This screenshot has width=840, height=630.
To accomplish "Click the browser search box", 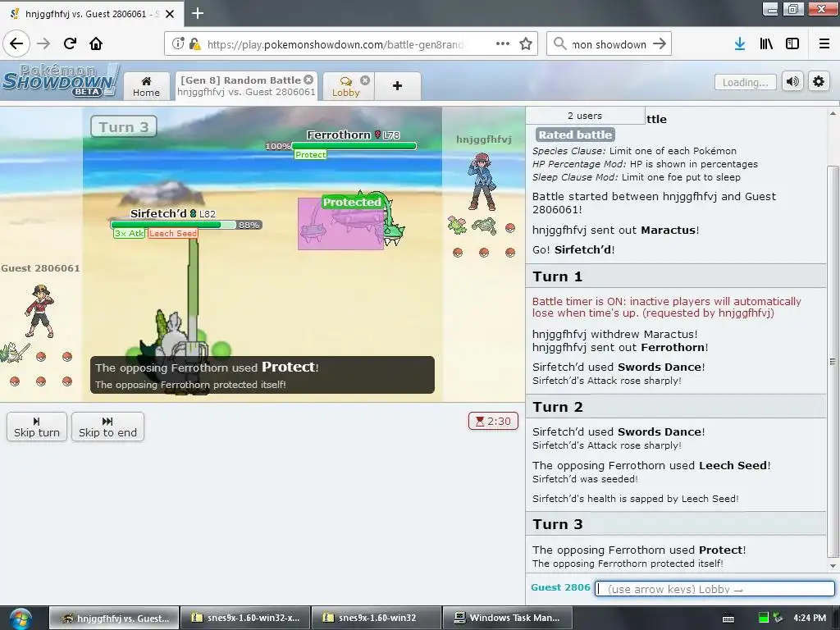I will [609, 44].
